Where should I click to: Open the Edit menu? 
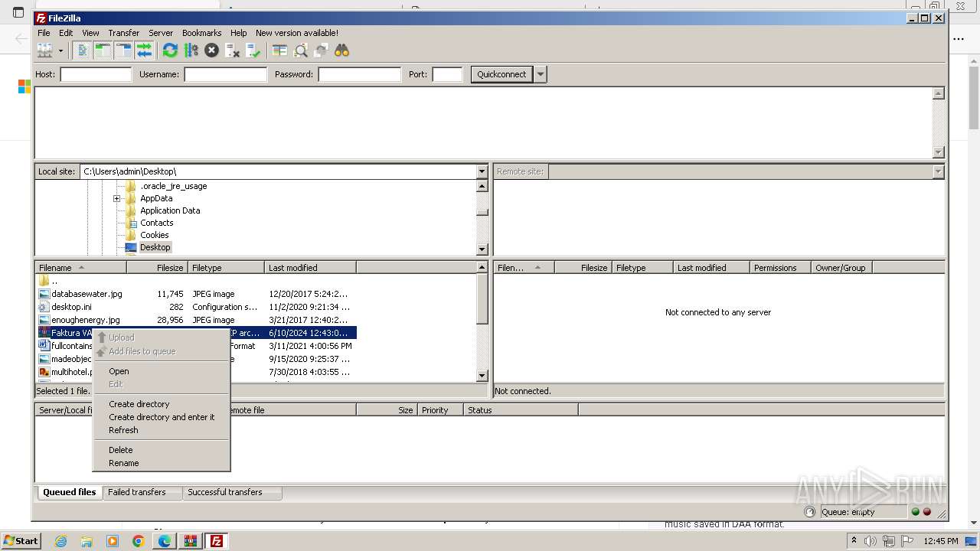66,33
